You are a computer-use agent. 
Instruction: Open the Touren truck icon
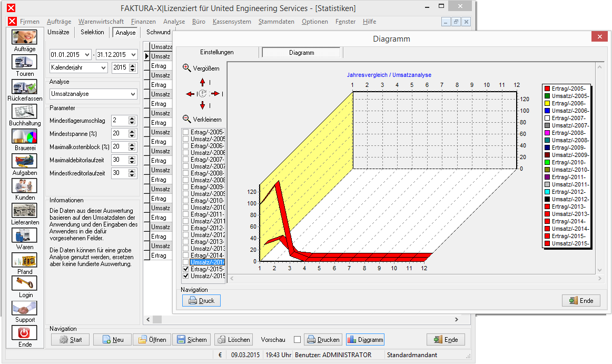pos(24,62)
